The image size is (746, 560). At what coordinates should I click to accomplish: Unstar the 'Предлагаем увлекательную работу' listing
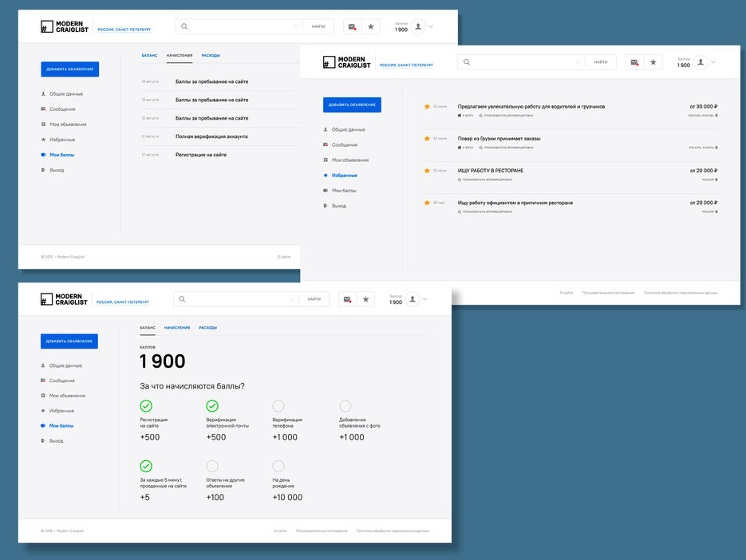coord(427,107)
